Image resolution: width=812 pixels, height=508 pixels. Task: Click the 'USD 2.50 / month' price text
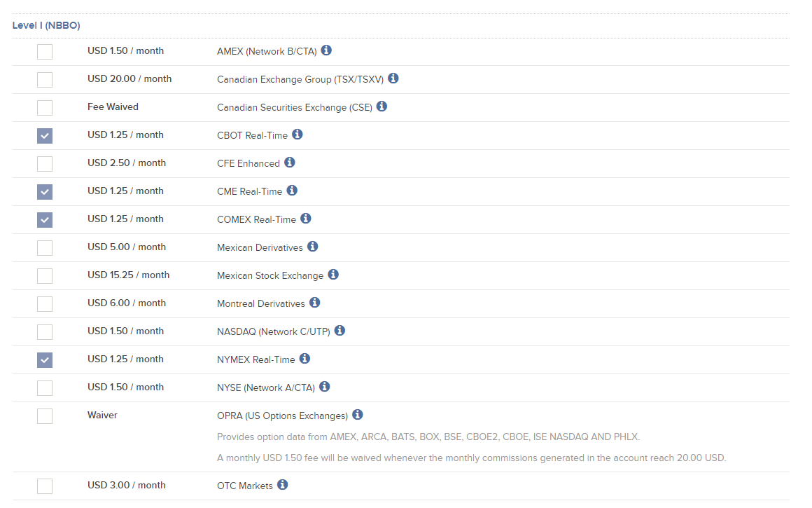[x=127, y=163]
